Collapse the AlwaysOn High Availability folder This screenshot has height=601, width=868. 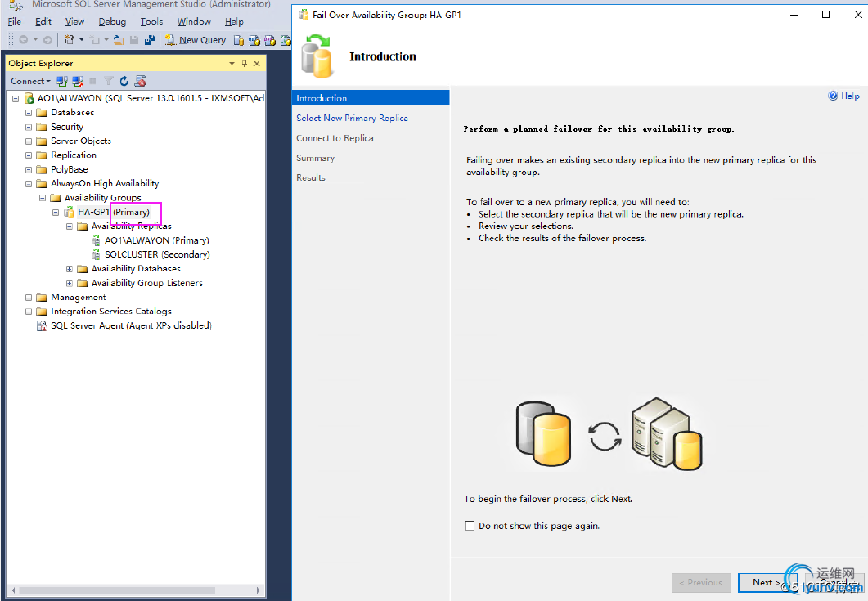coord(29,184)
